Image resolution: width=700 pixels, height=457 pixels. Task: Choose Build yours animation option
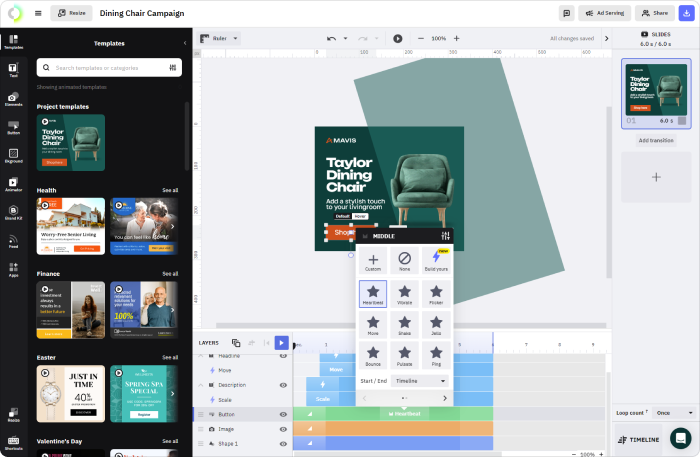436,261
